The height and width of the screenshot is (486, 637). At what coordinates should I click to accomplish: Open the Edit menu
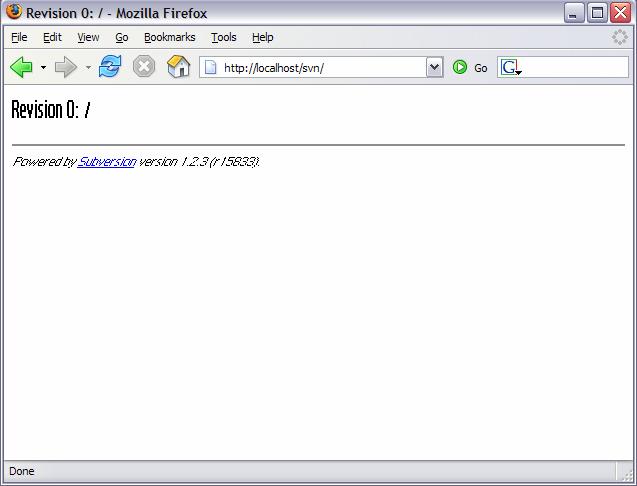tap(52, 37)
